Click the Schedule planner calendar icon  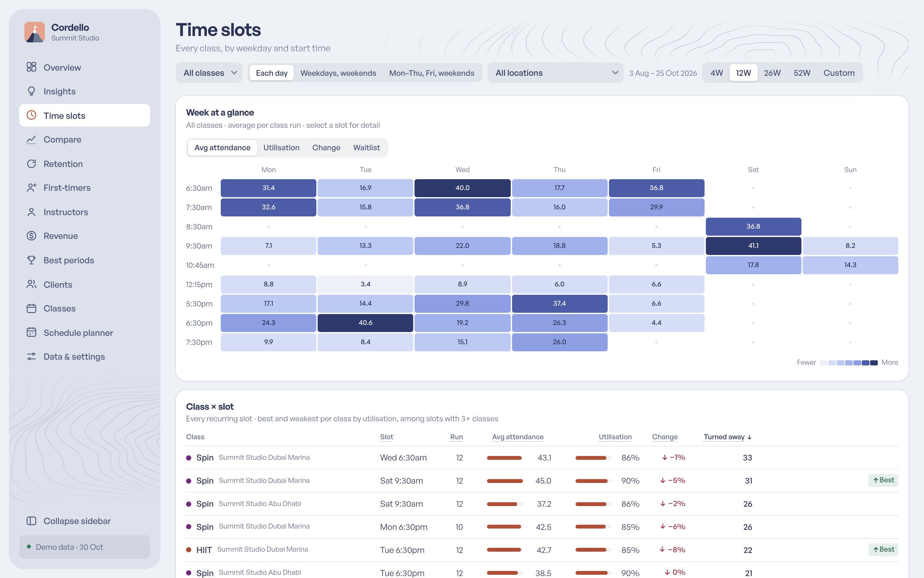click(x=31, y=333)
